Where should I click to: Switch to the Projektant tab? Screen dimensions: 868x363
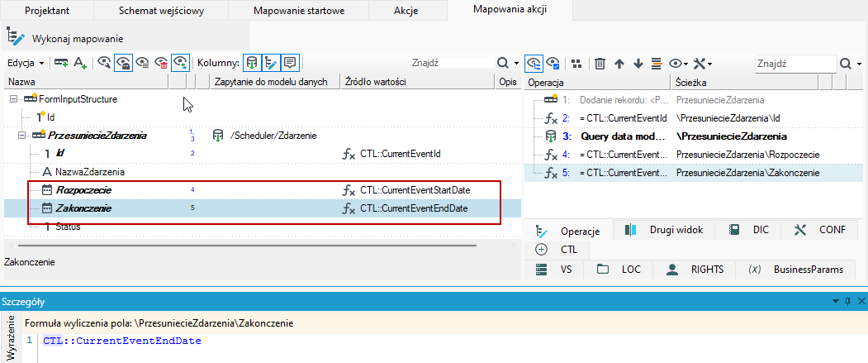[x=47, y=11]
